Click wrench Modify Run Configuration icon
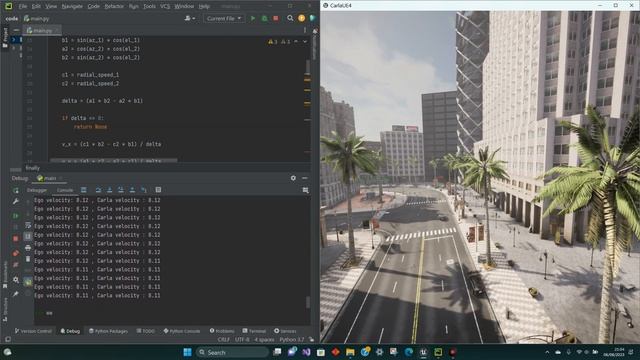This screenshot has width=640, height=360. click(x=16, y=201)
